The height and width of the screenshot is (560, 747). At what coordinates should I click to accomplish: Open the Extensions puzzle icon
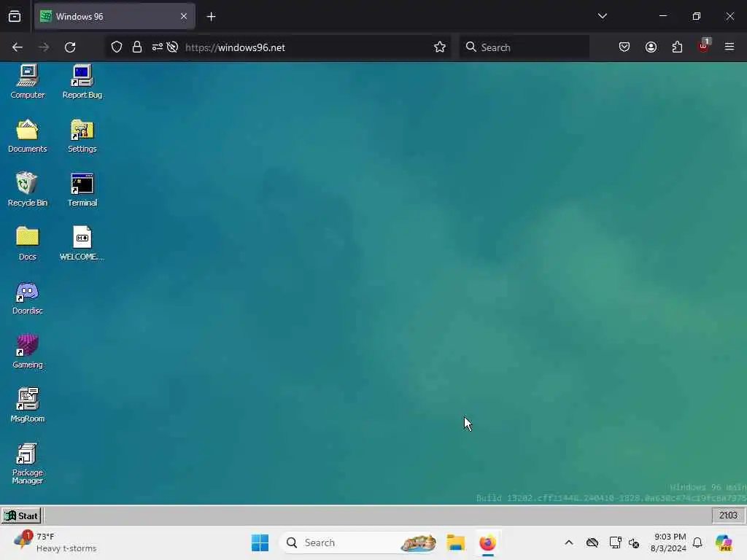[678, 47]
